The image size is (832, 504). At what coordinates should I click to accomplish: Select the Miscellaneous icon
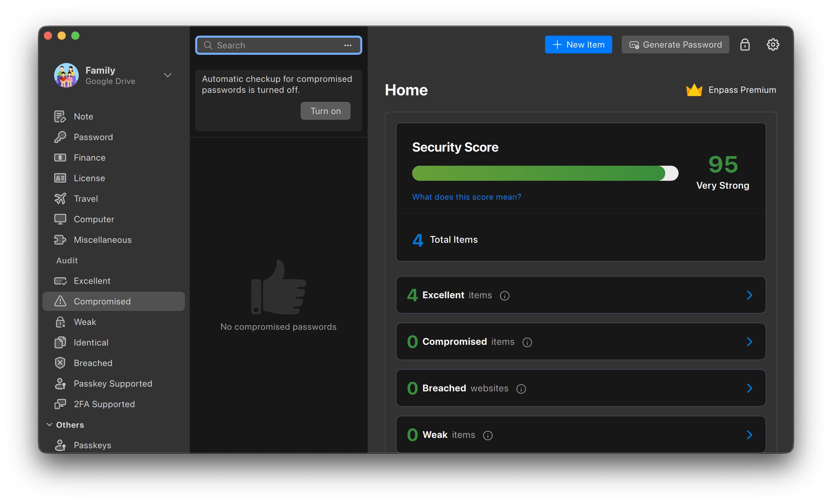tap(60, 240)
